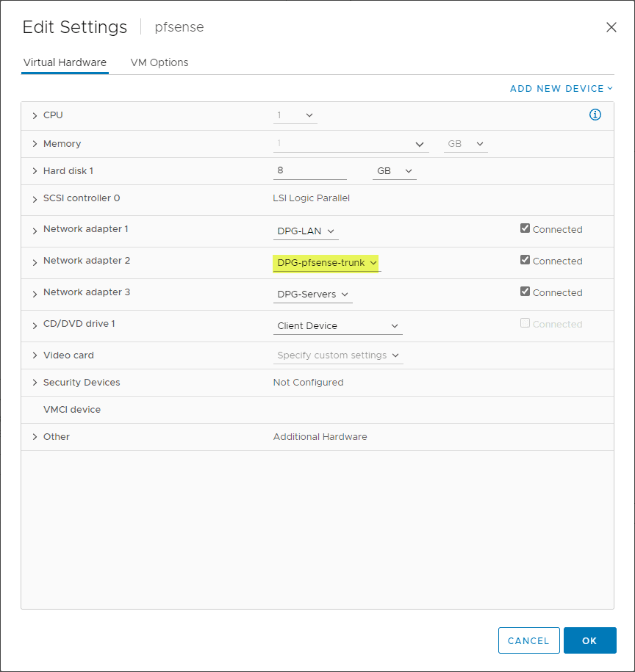Expand Network adapter 2 details
The image size is (635, 672).
pyautogui.click(x=35, y=261)
